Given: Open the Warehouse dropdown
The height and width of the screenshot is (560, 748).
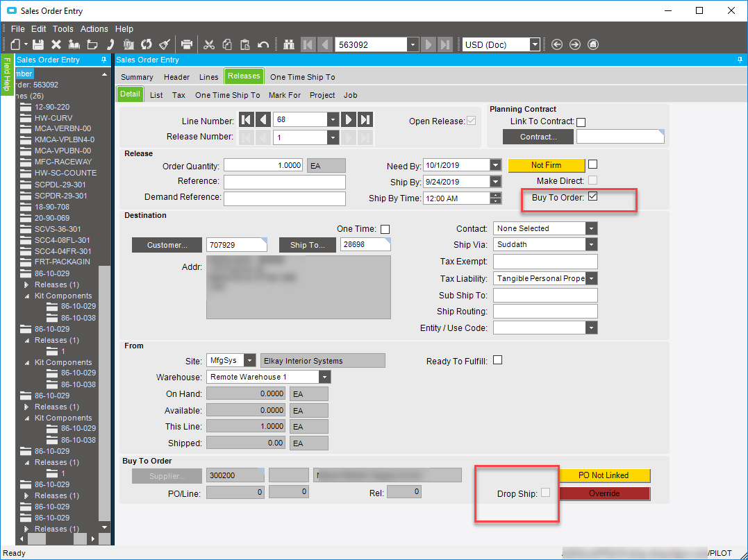Looking at the screenshot, I should click(x=325, y=377).
